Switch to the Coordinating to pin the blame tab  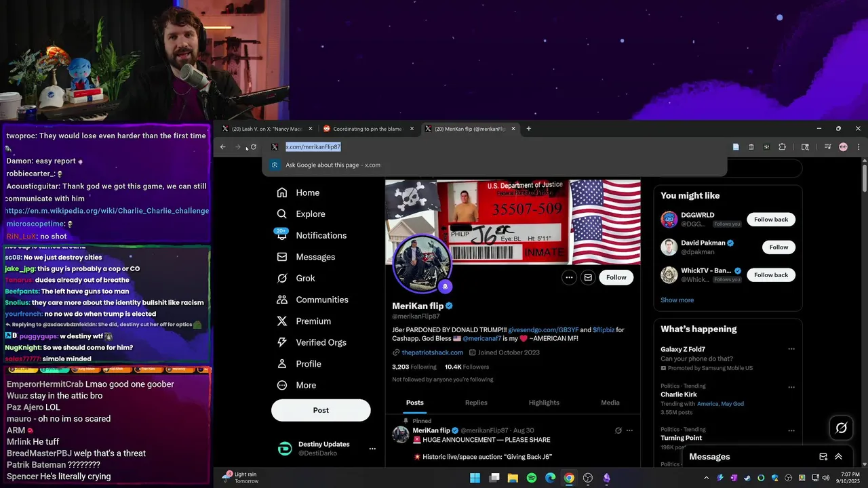click(x=368, y=129)
